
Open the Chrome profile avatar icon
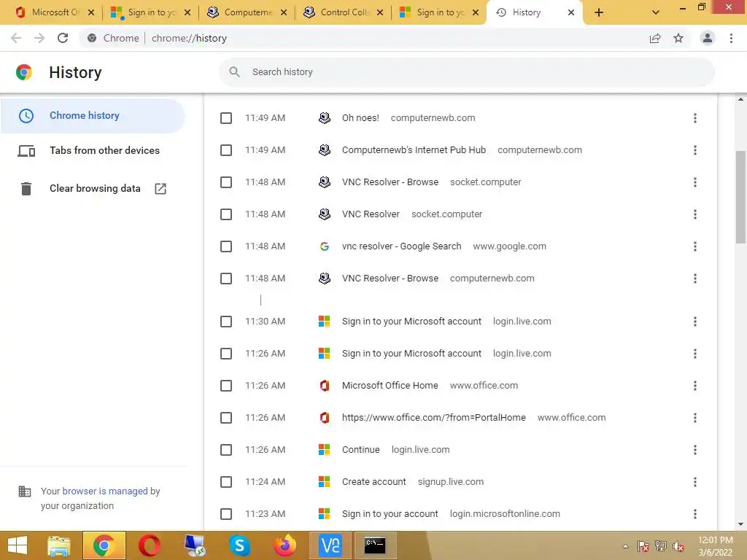(x=708, y=38)
